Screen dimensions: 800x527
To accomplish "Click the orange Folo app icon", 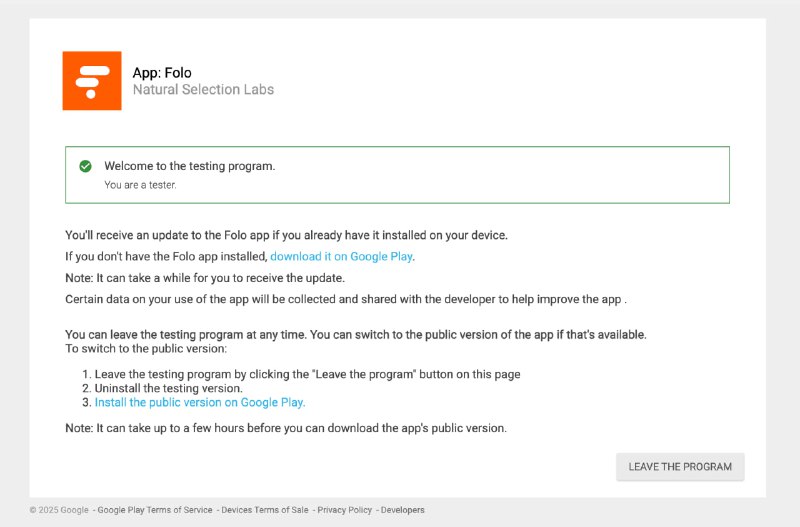I will (91, 81).
